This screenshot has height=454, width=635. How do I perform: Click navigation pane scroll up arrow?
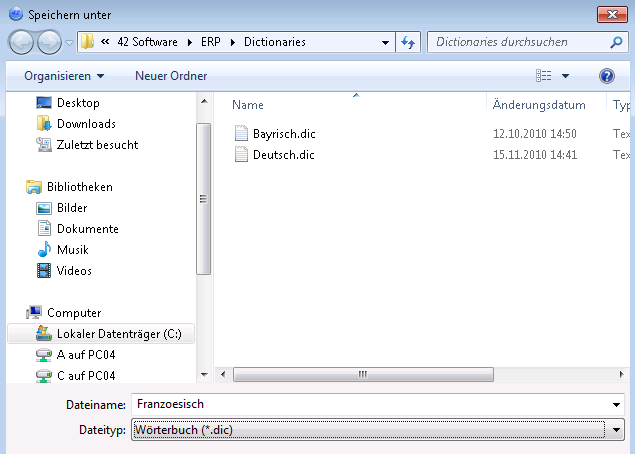click(x=204, y=101)
